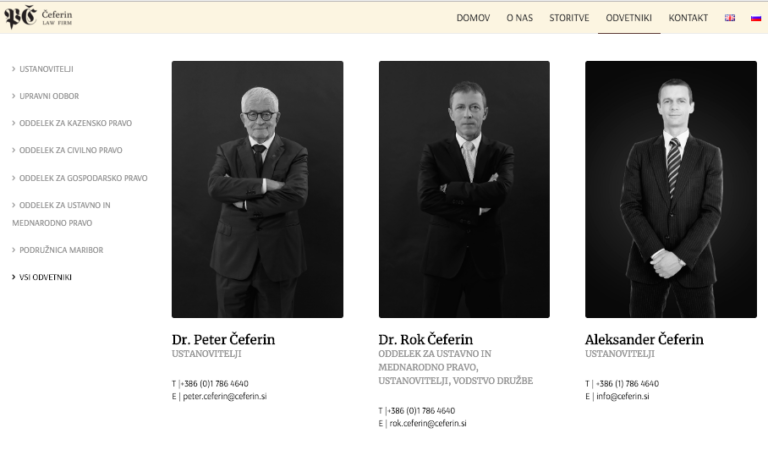Select ODDELEK ZA KAZENSKO PRAVO
The width and height of the screenshot is (768, 450).
point(75,123)
